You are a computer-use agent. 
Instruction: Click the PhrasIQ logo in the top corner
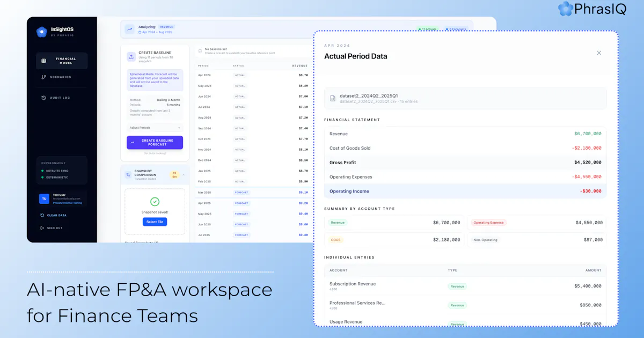[x=592, y=9]
